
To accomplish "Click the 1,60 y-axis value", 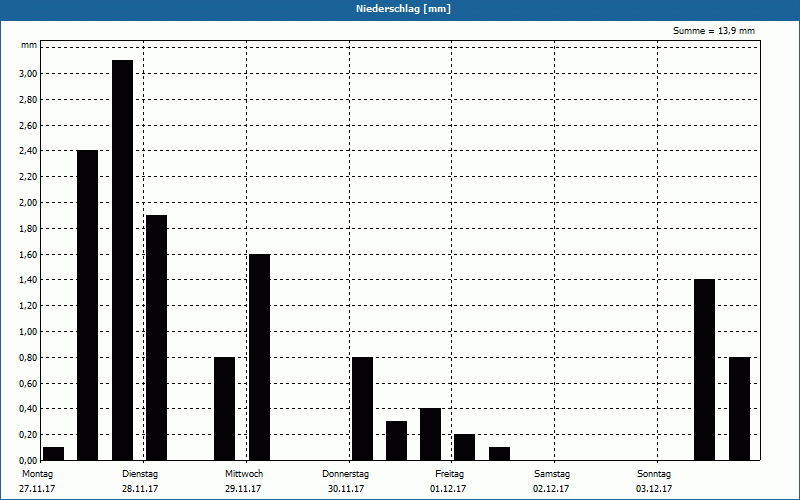I will 28,255.
